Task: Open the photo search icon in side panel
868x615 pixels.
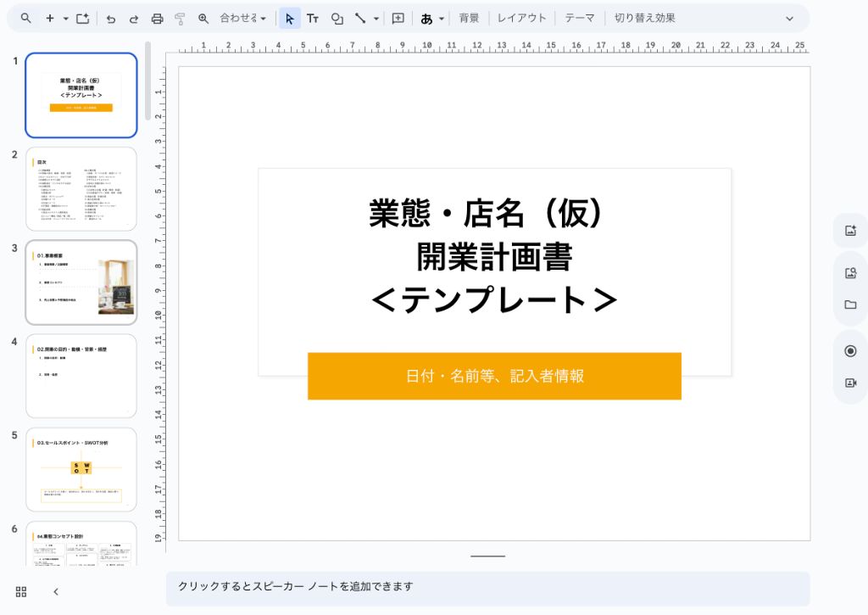Action: click(850, 272)
